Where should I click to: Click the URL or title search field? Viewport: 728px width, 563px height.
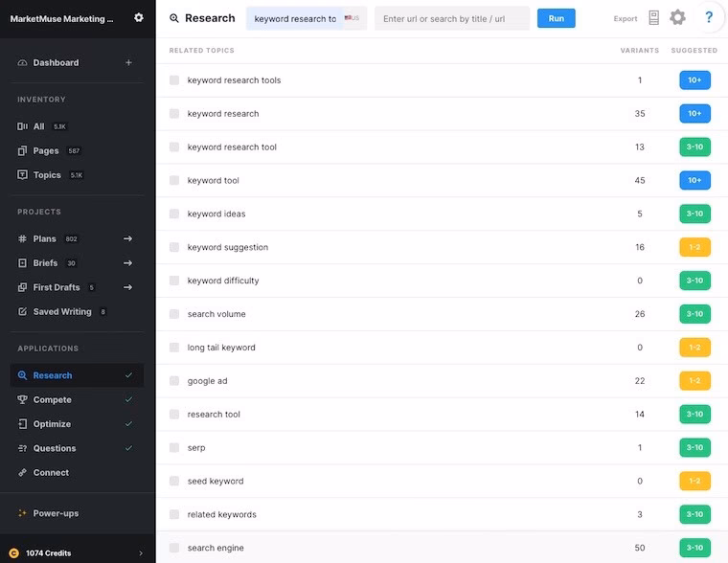pos(451,18)
